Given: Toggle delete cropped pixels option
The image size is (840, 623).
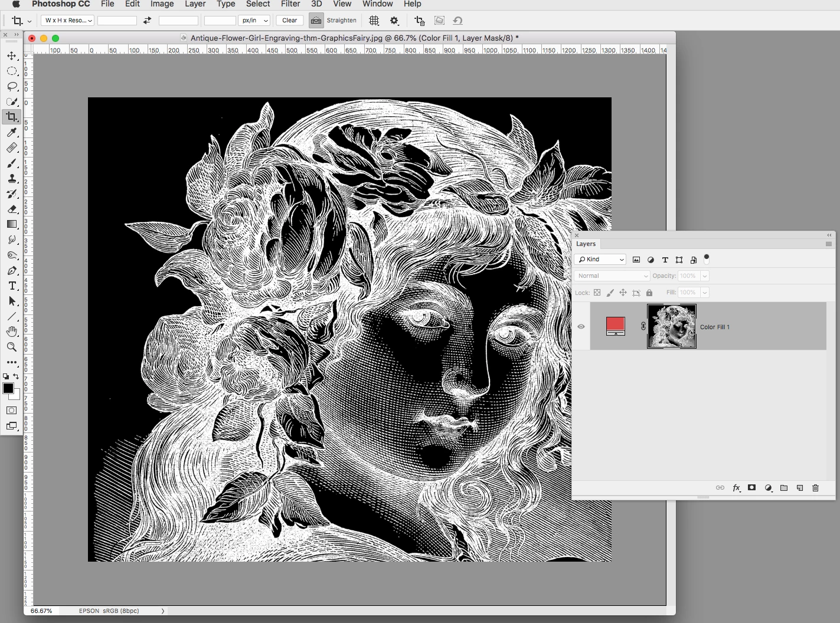Looking at the screenshot, I should (420, 20).
